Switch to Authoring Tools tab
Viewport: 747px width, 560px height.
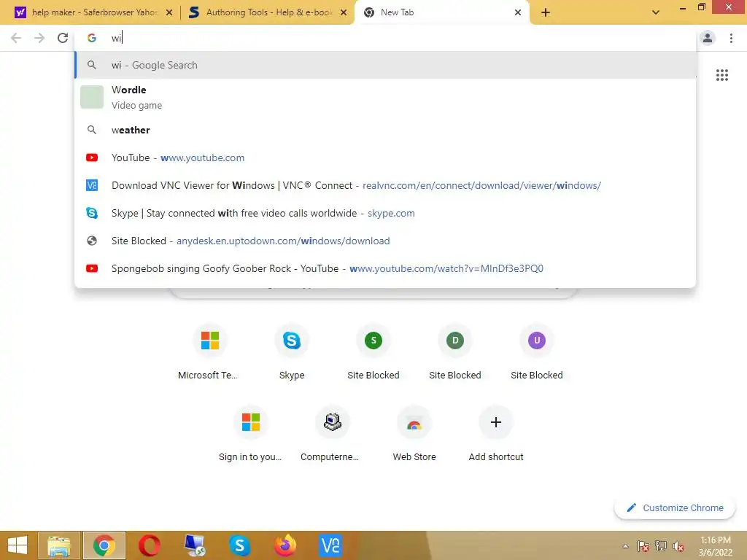click(x=268, y=12)
